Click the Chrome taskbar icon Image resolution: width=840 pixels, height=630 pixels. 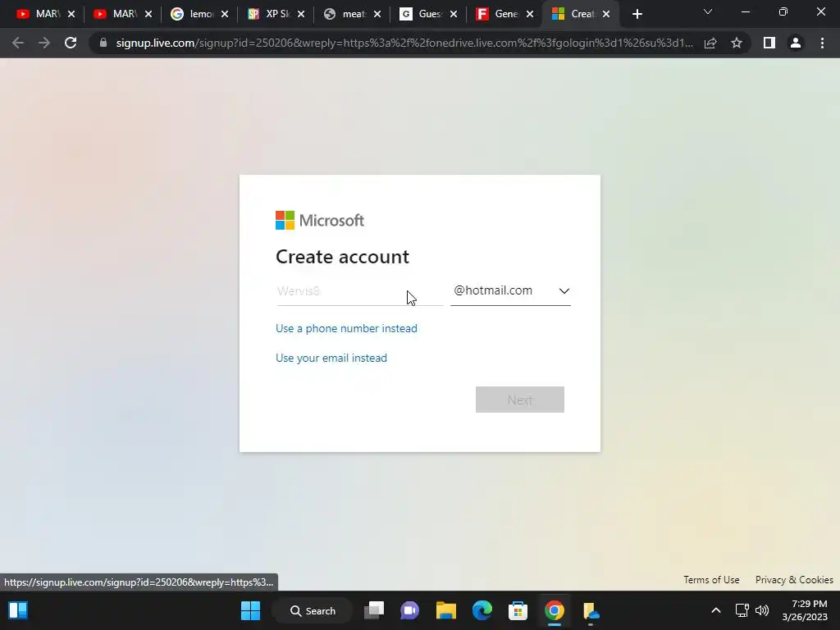tap(555, 610)
